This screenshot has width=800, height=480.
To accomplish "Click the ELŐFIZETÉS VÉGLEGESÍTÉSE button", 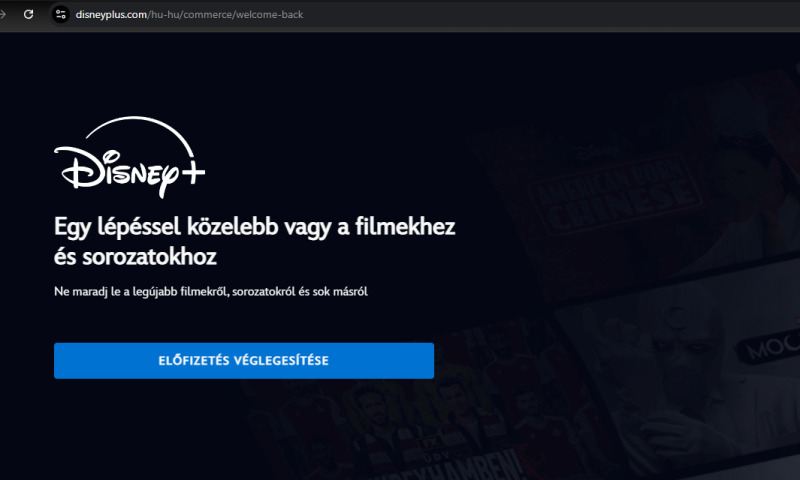I will pyautogui.click(x=244, y=361).
